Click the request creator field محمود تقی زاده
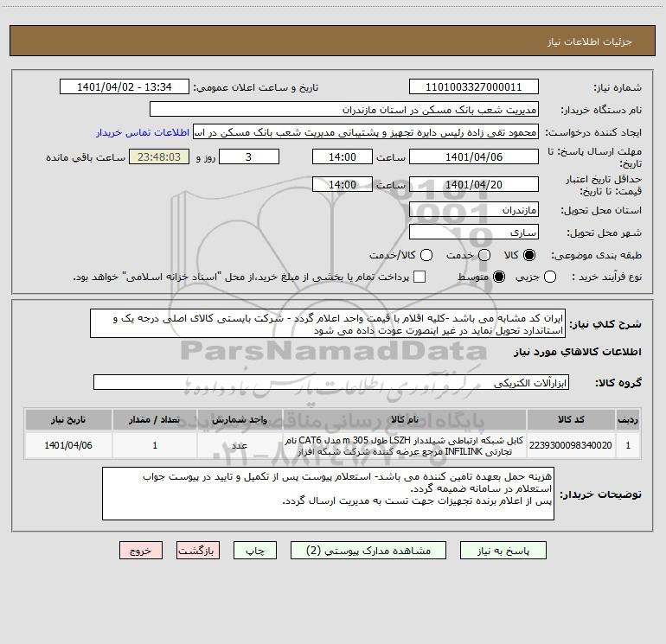The height and width of the screenshot is (644, 666). pyautogui.click(x=366, y=132)
